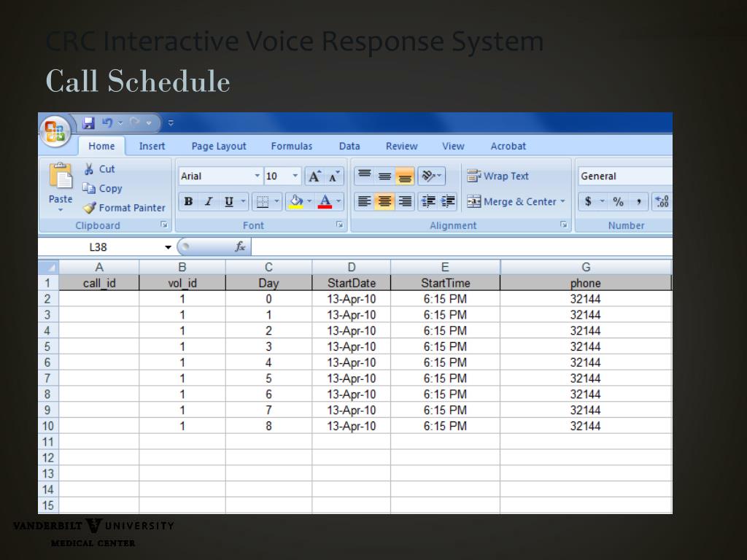The image size is (747, 560).
Task: Open the View tab
Action: (x=453, y=146)
